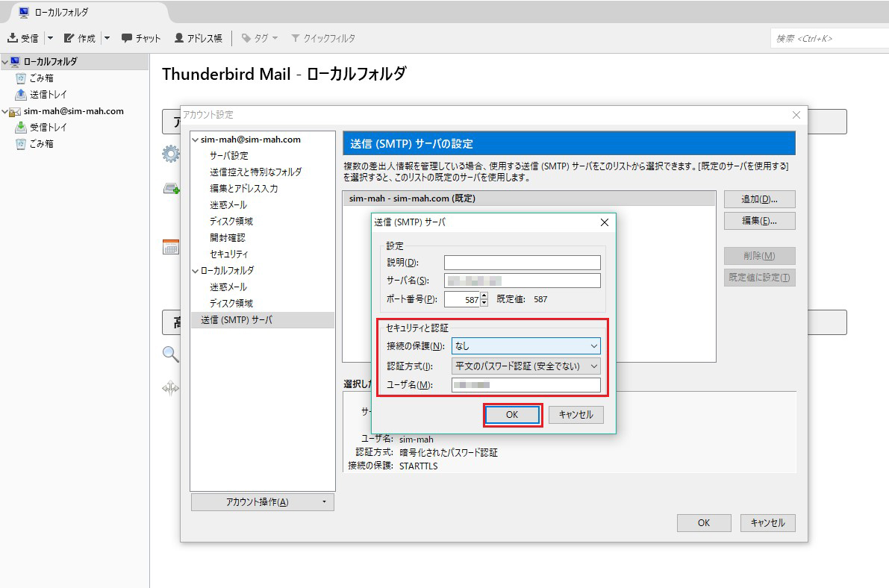This screenshot has height=588, width=889.
Task: Open the タグ dropdown in toolbar
Action: pyautogui.click(x=260, y=38)
